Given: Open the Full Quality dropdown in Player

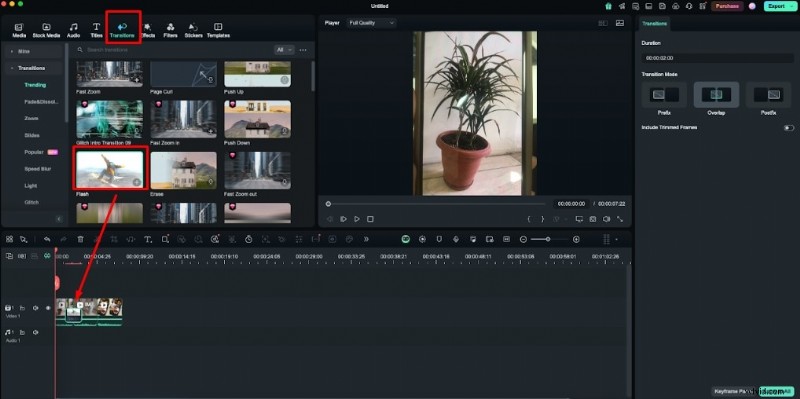Looking at the screenshot, I should point(371,23).
